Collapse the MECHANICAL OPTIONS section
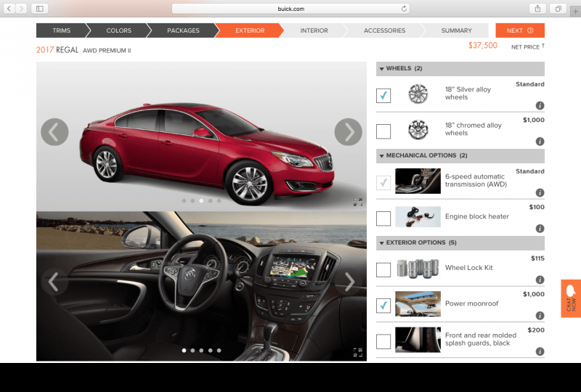Screen dimensions: 581x392 pyautogui.click(x=460, y=155)
